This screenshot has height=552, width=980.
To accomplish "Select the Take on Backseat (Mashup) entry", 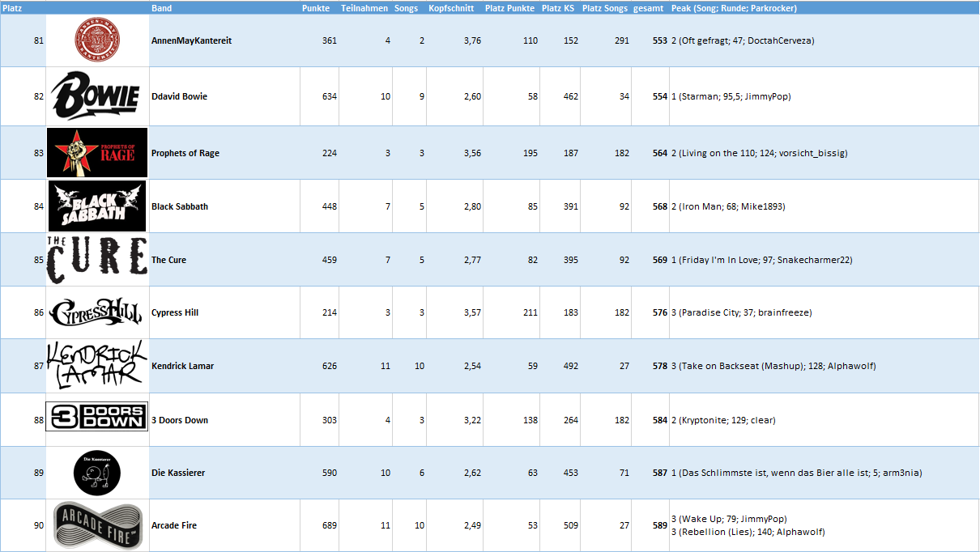I will click(x=773, y=366).
